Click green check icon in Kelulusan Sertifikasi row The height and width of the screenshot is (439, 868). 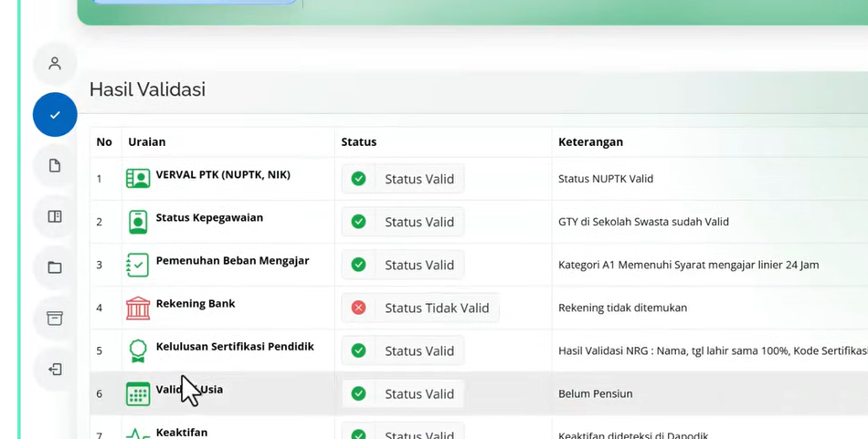coord(358,350)
